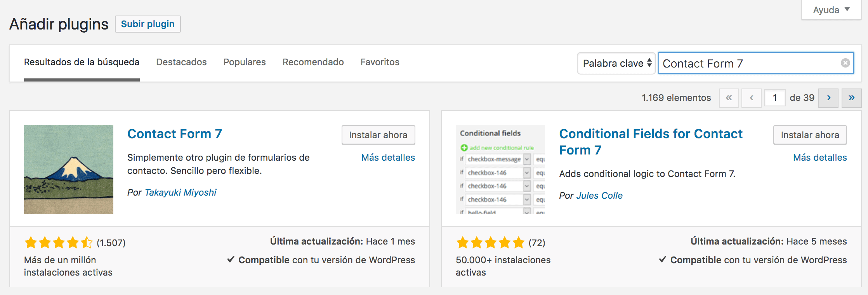This screenshot has width=868, height=295.
Task: Click the Subir plugin button
Action: tap(148, 24)
